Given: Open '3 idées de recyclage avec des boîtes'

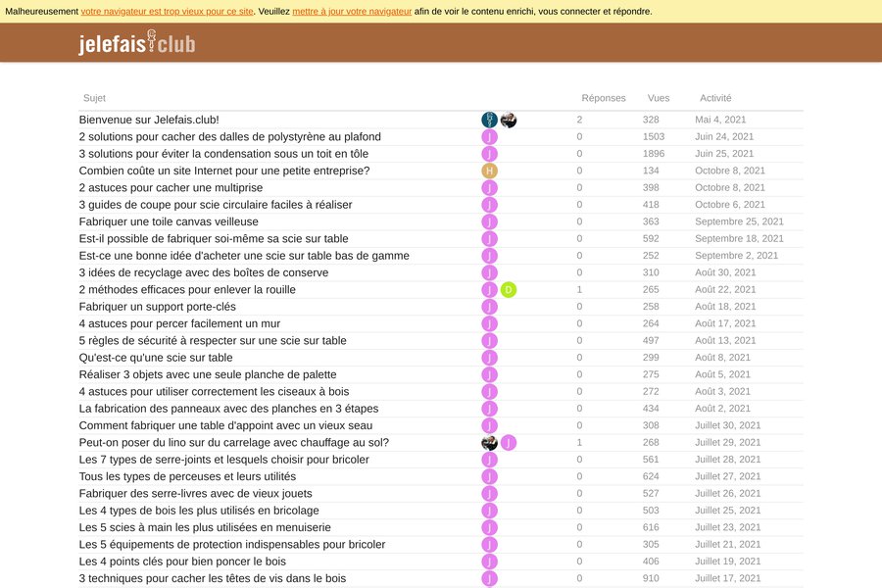Looking at the screenshot, I should pyautogui.click(x=204, y=272).
